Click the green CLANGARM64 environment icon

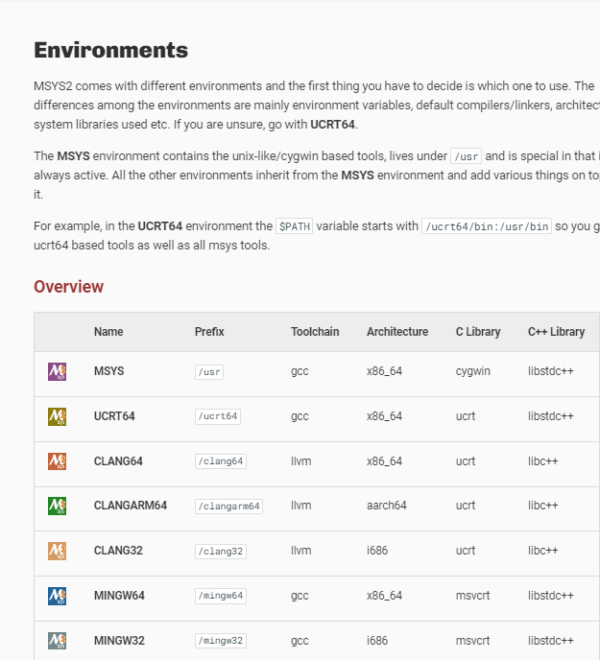(x=57, y=506)
